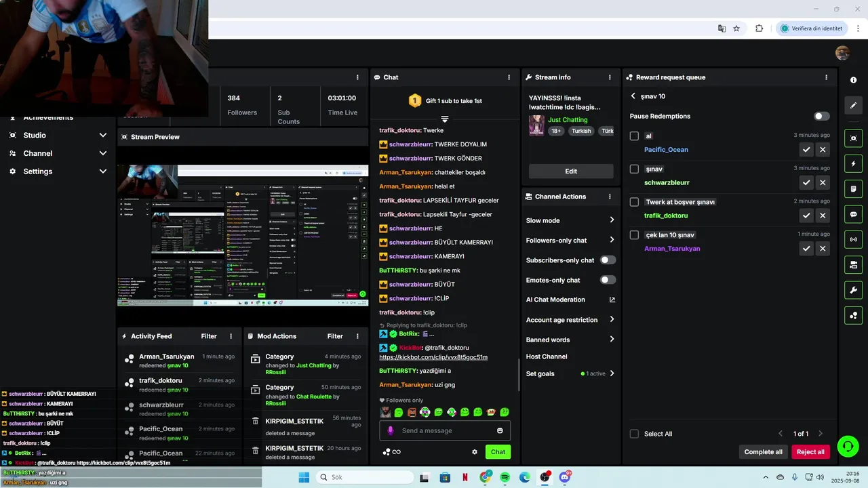This screenshot has width=868, height=488.
Task: Open Account age restriction options
Action: 570,320
